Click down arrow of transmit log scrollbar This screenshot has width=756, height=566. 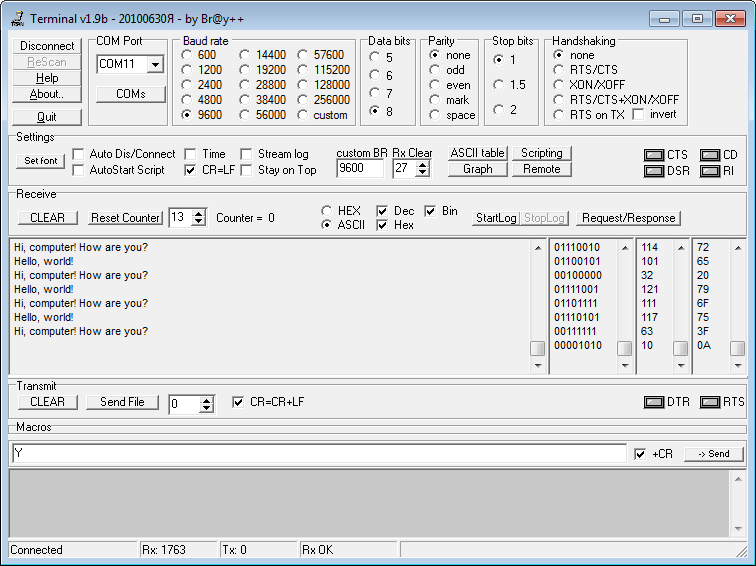tap(738, 529)
